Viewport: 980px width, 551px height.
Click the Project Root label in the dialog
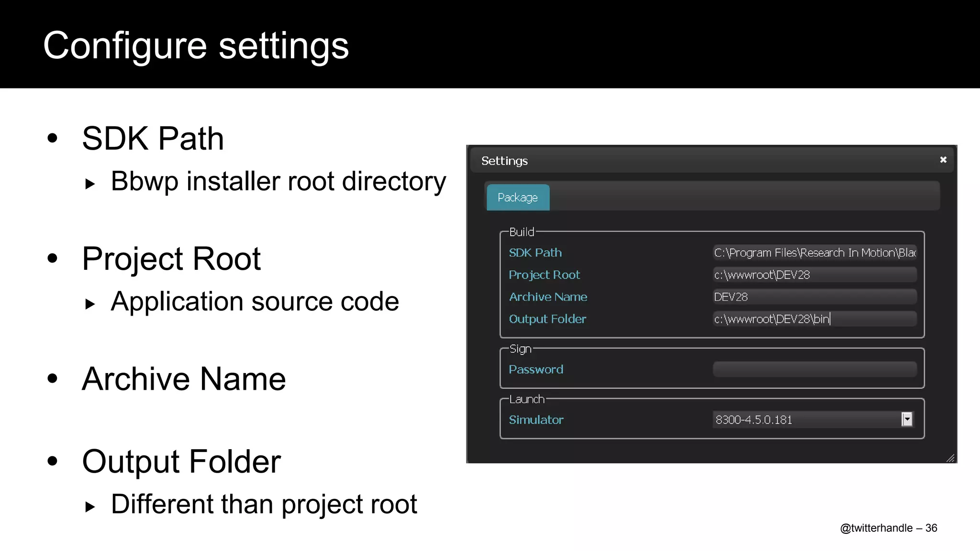pyautogui.click(x=544, y=275)
